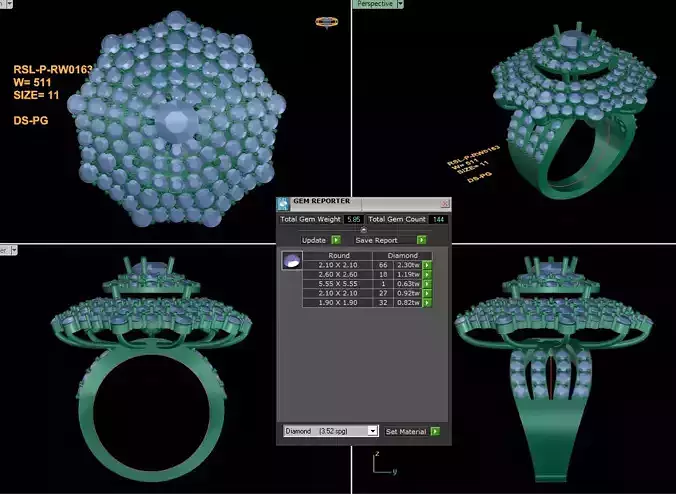The image size is (676, 494).
Task: Open the bottom-left viewport dropdown arrow
Action: click(x=14, y=250)
